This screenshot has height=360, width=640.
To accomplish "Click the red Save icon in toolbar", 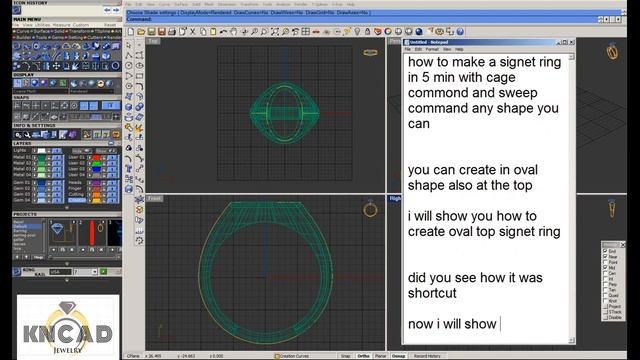I will pyautogui.click(x=162, y=31).
